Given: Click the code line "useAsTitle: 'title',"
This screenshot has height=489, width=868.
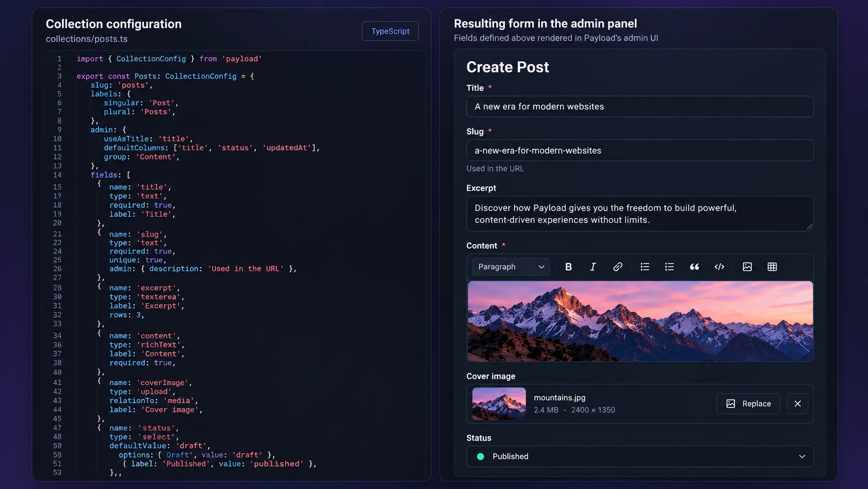Looking at the screenshot, I should click(x=148, y=139).
